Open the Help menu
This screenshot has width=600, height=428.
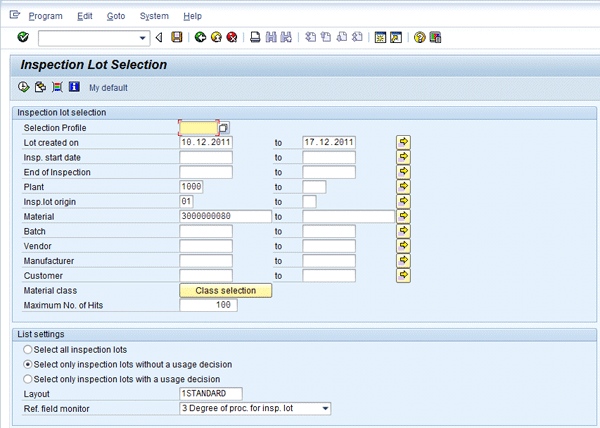click(192, 16)
